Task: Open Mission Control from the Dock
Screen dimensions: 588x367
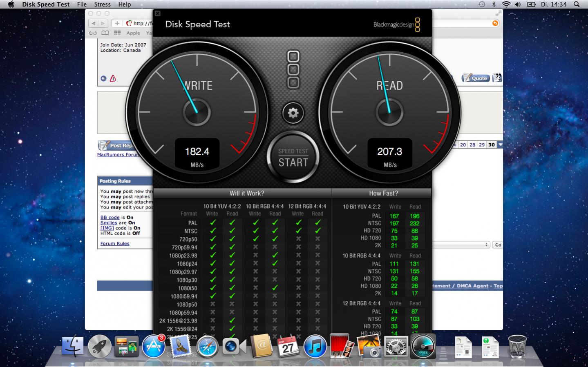Action: pyautogui.click(x=127, y=347)
